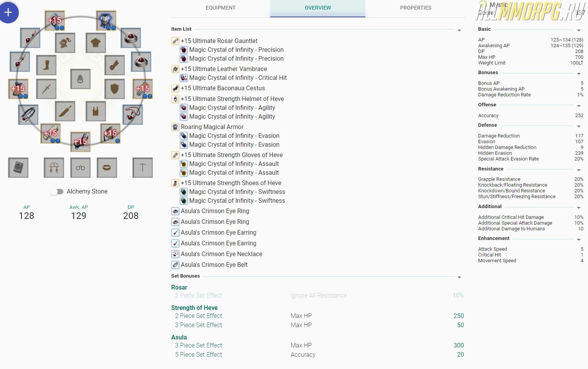Select the empty helmet slot icon
Viewport: 588px width, 369px height.
coord(65,43)
